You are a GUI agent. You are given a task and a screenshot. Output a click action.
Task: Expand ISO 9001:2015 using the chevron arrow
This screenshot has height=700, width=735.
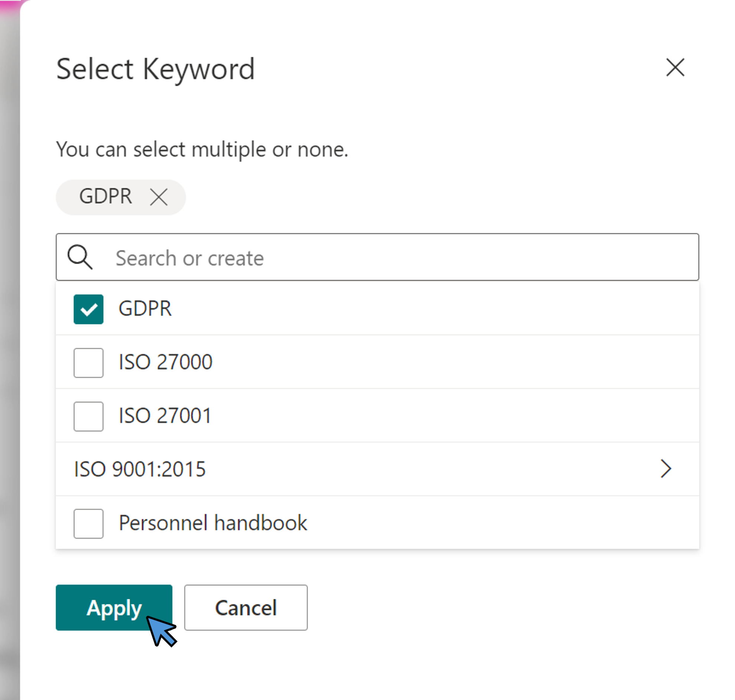click(666, 469)
